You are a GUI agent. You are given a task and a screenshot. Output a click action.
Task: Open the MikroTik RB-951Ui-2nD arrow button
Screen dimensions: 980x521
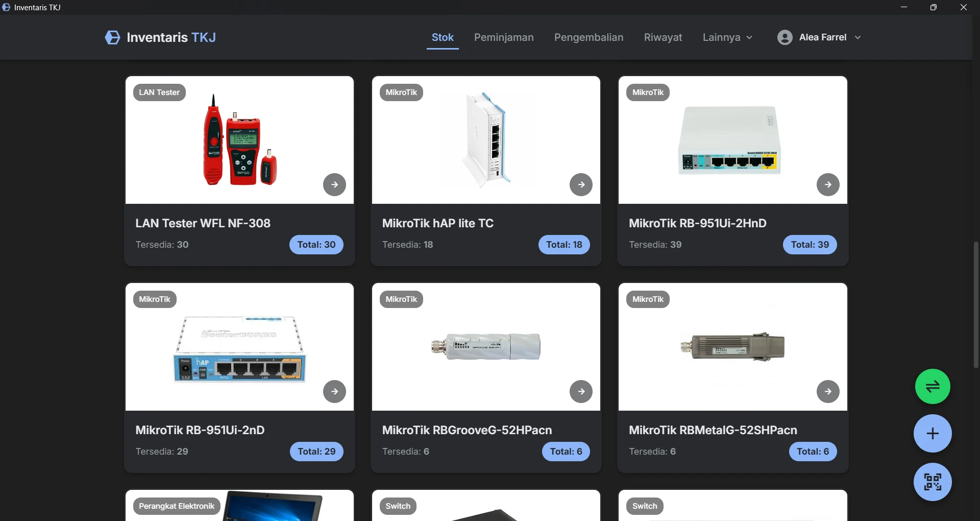(x=334, y=392)
